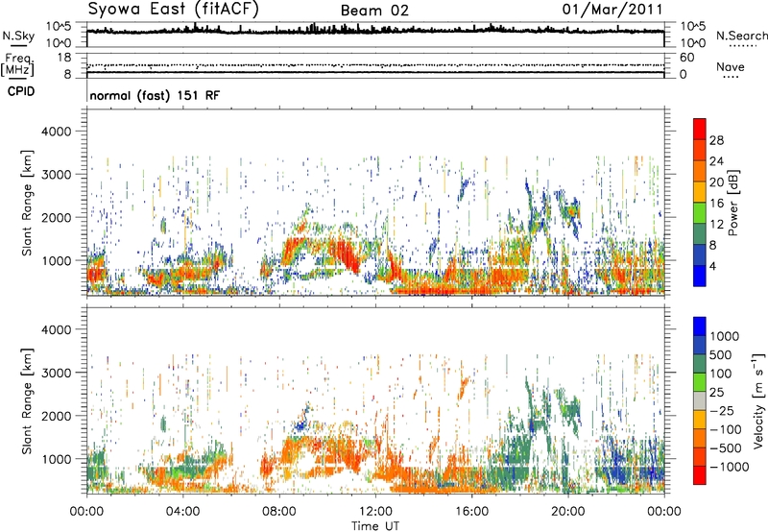Click the "Nave" legend label
Image resolution: width=768 pixels, height=532 pixels.
[731, 66]
